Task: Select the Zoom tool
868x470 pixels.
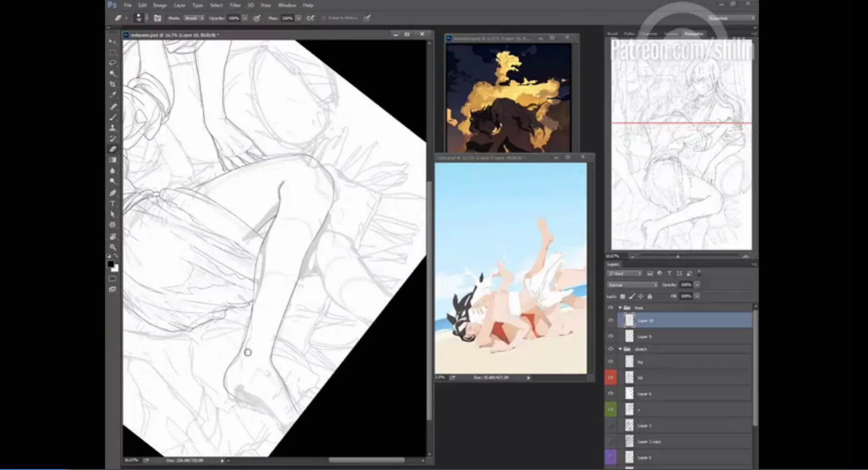Action: [113, 247]
